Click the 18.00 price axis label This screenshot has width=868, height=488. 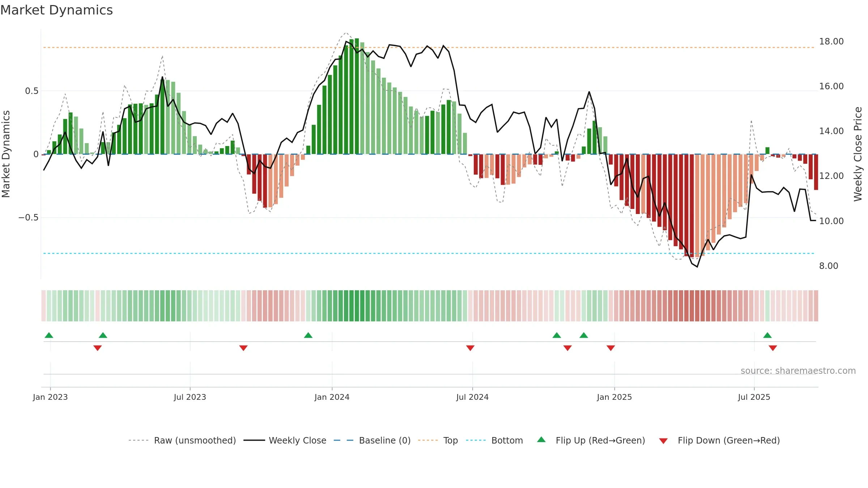point(831,42)
